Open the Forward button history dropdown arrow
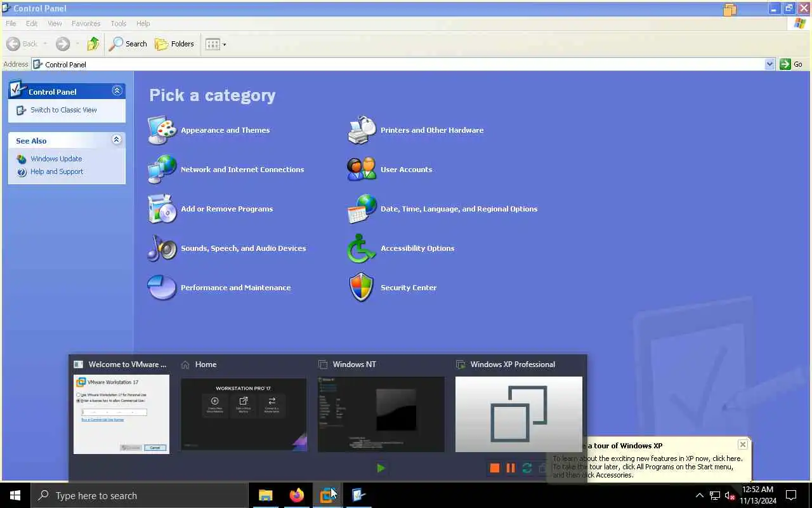The height and width of the screenshot is (508, 812). point(77,44)
